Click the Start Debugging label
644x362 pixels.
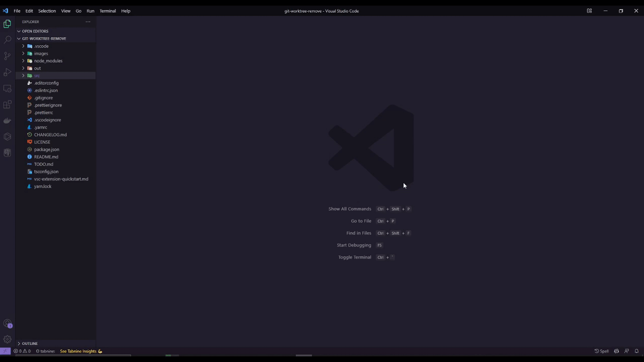[x=354, y=245]
